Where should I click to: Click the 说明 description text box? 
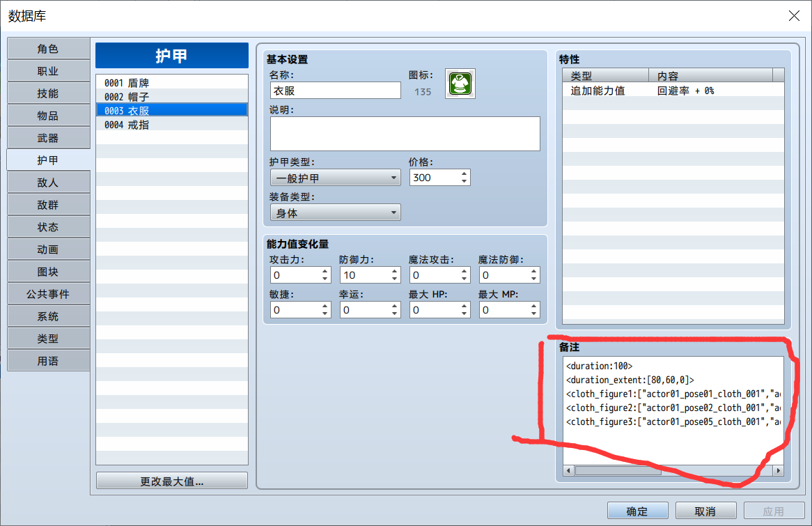(x=405, y=134)
